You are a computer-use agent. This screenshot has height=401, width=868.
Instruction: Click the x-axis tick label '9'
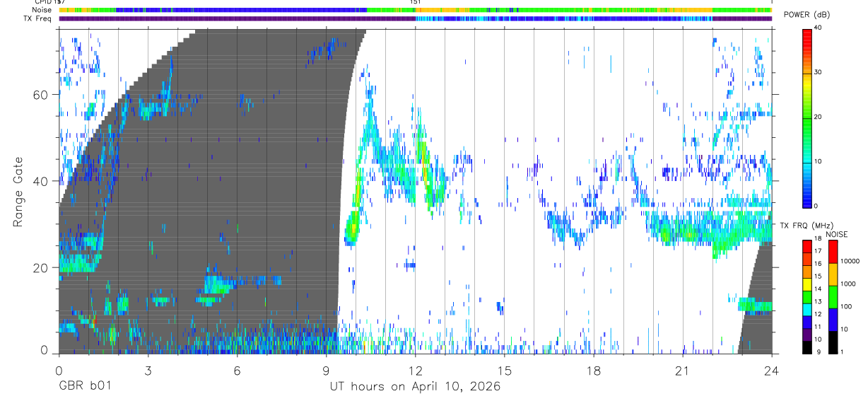point(326,371)
